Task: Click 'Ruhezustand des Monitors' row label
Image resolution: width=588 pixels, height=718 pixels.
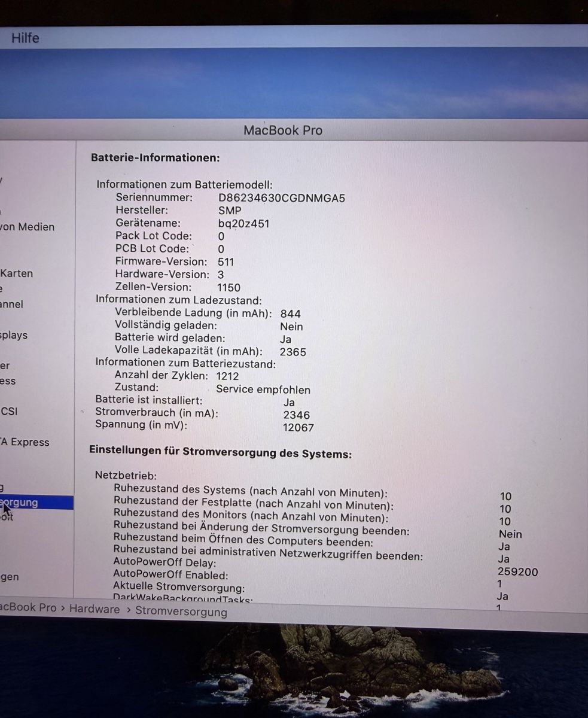Action: 251,516
